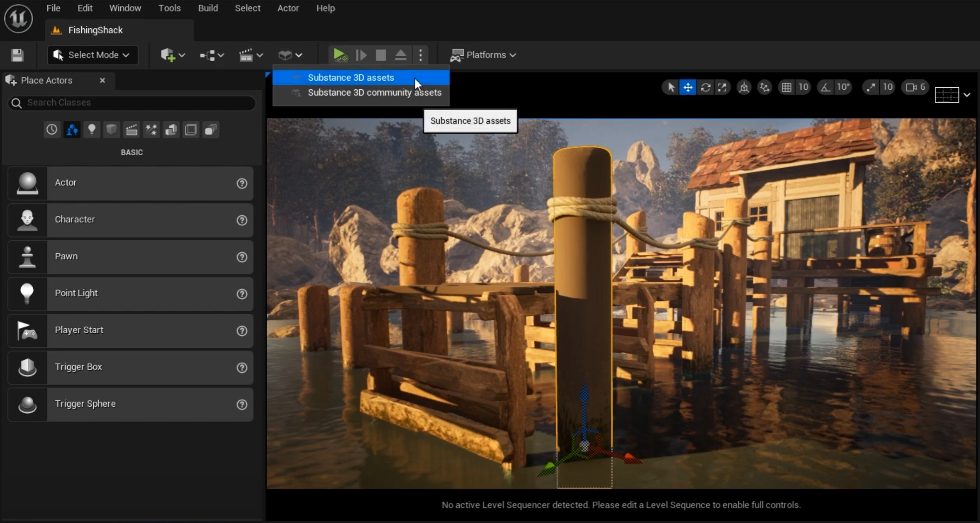Toggle rotation angle snapping

coord(826,87)
